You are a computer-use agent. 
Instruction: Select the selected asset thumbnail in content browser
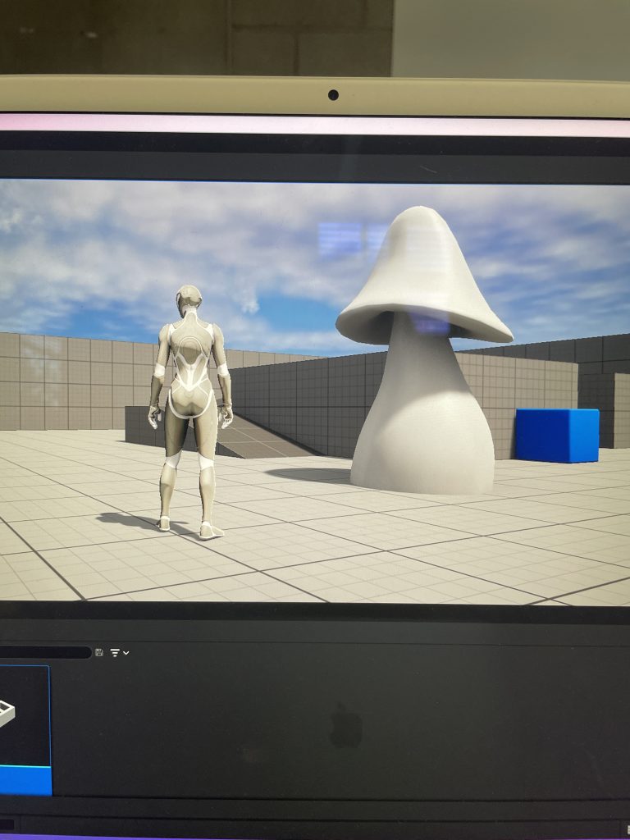click(x=25, y=729)
